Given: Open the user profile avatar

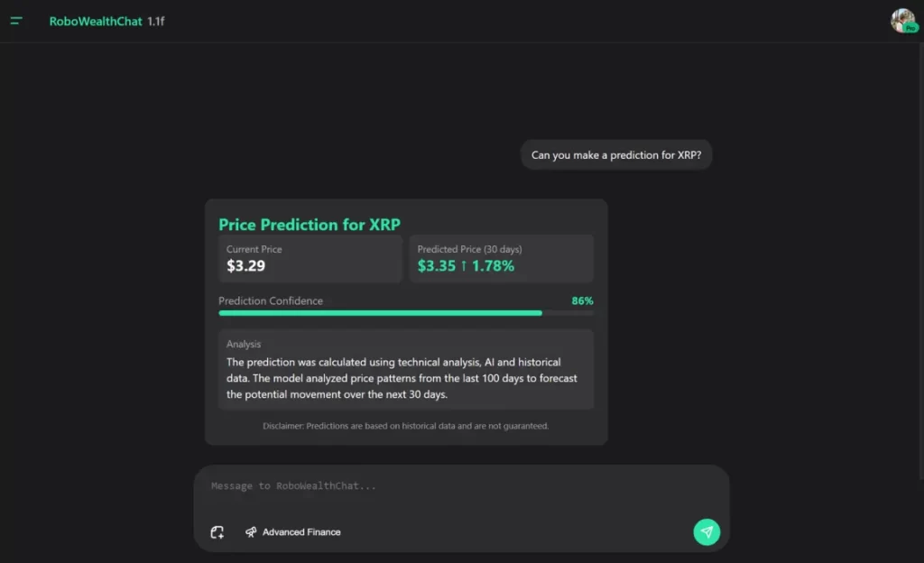Looking at the screenshot, I should pyautogui.click(x=901, y=20).
